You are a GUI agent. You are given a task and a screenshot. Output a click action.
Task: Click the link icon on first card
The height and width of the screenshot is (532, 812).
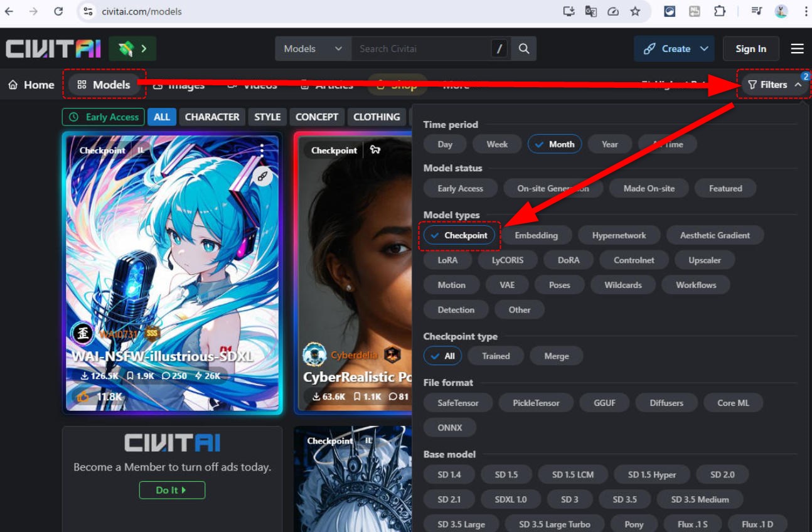(x=262, y=177)
